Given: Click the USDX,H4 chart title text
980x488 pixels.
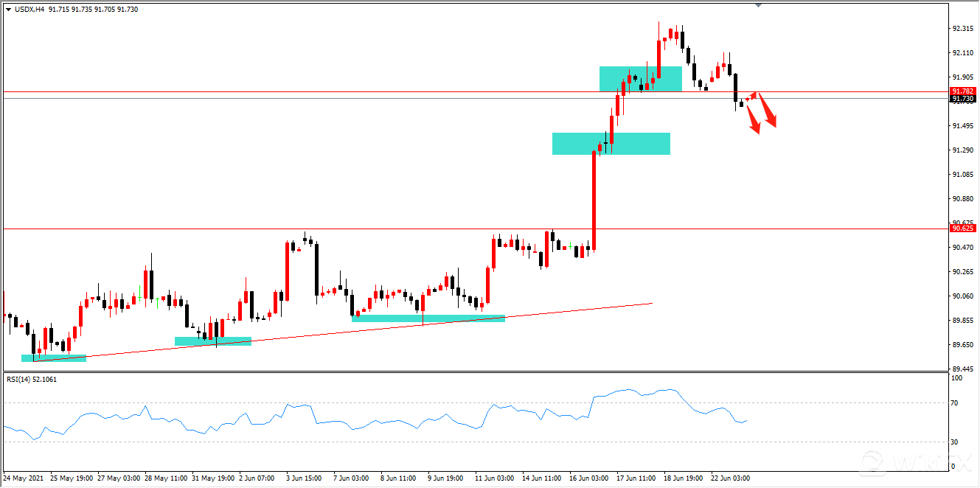Looking at the screenshot, I should click(29, 10).
